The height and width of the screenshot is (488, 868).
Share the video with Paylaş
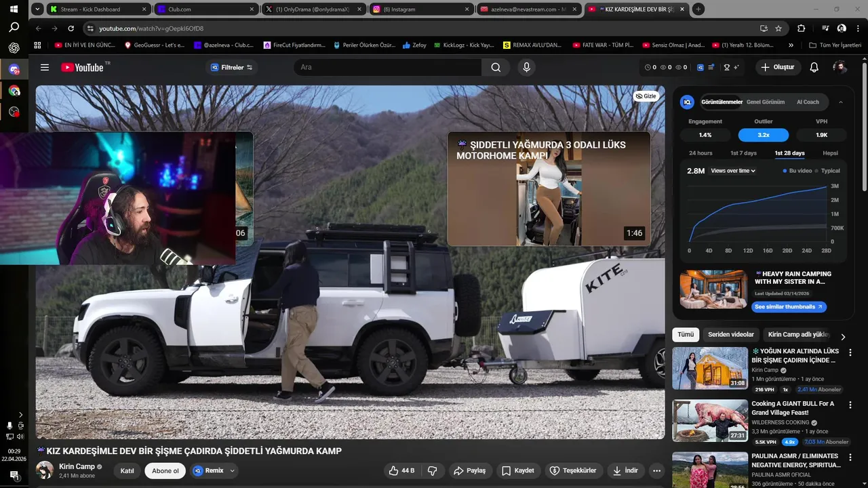click(469, 470)
